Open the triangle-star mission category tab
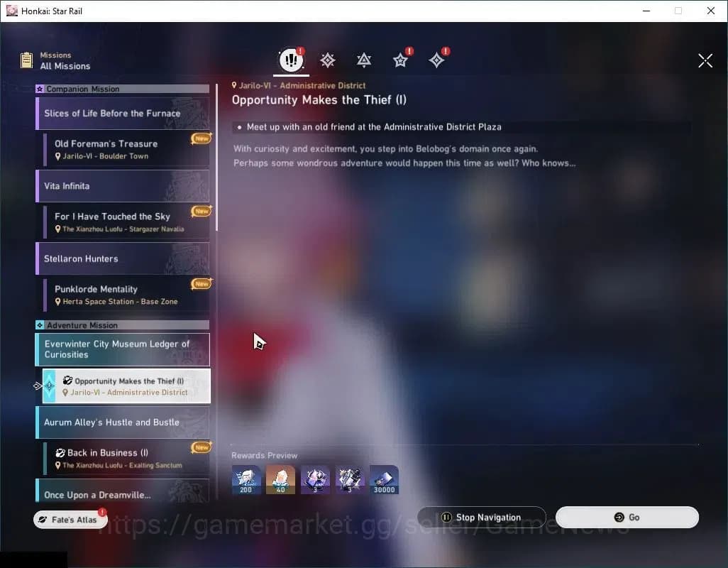Viewport: 728px width, 568px height. (x=364, y=60)
